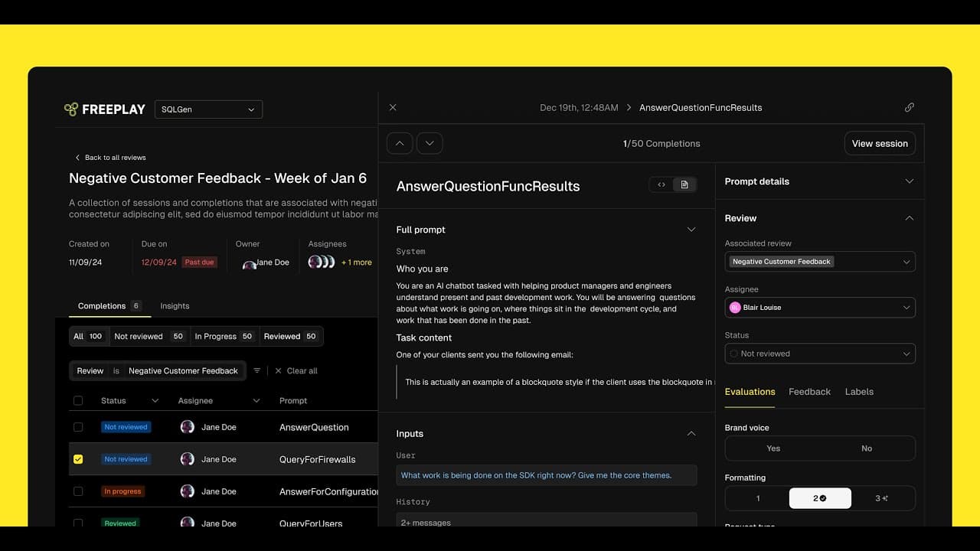Open the Feedback tab
980x551 pixels.
point(809,392)
